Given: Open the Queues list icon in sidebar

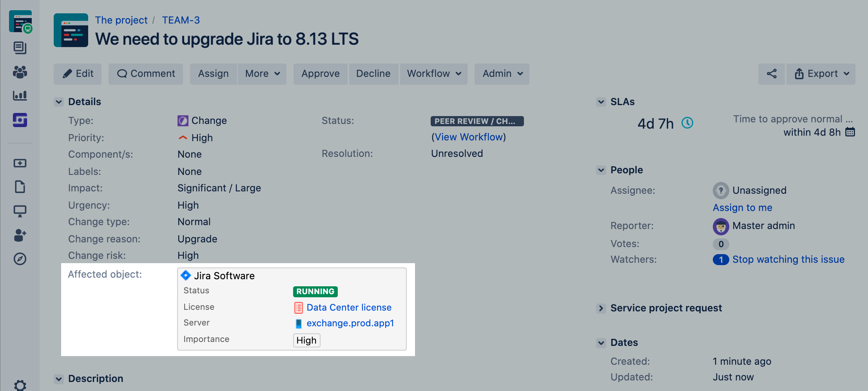Looking at the screenshot, I should point(20,48).
